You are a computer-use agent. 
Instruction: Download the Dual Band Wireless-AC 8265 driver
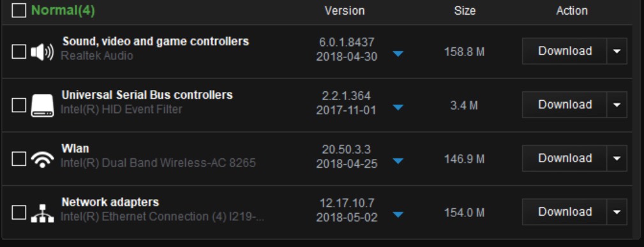(564, 158)
